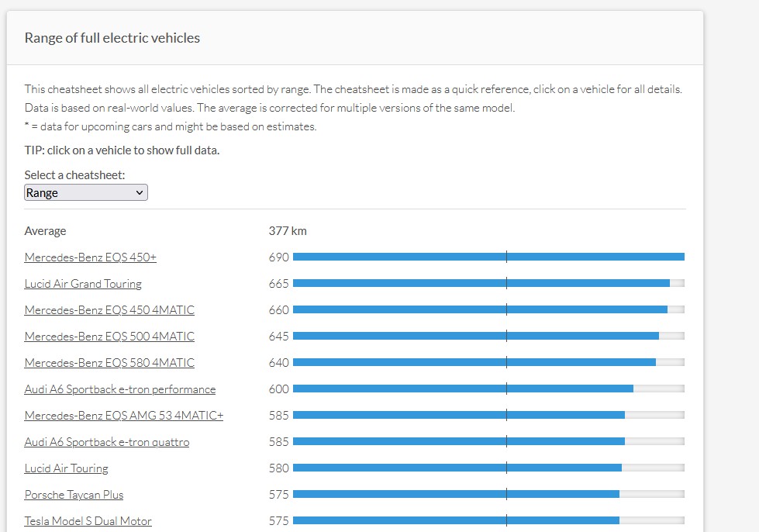Screen dimensions: 759x532
Task: Click the '580' range value
Action: [x=279, y=468]
